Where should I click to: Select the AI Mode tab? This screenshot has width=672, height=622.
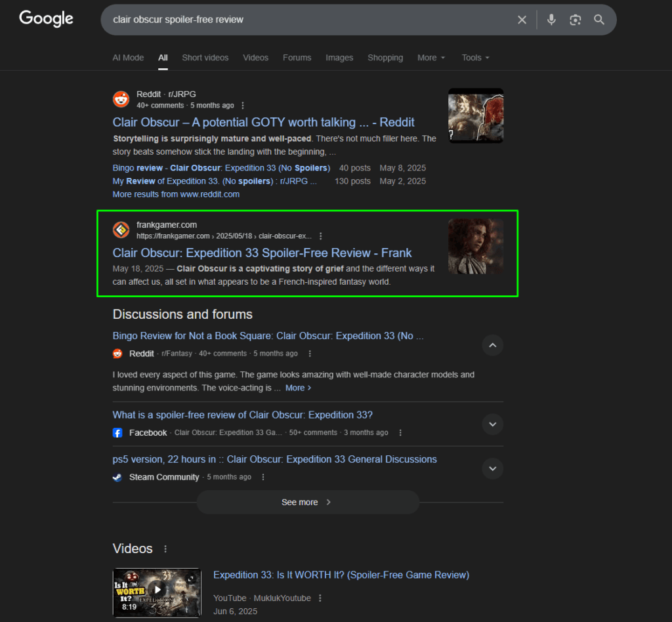coord(128,58)
